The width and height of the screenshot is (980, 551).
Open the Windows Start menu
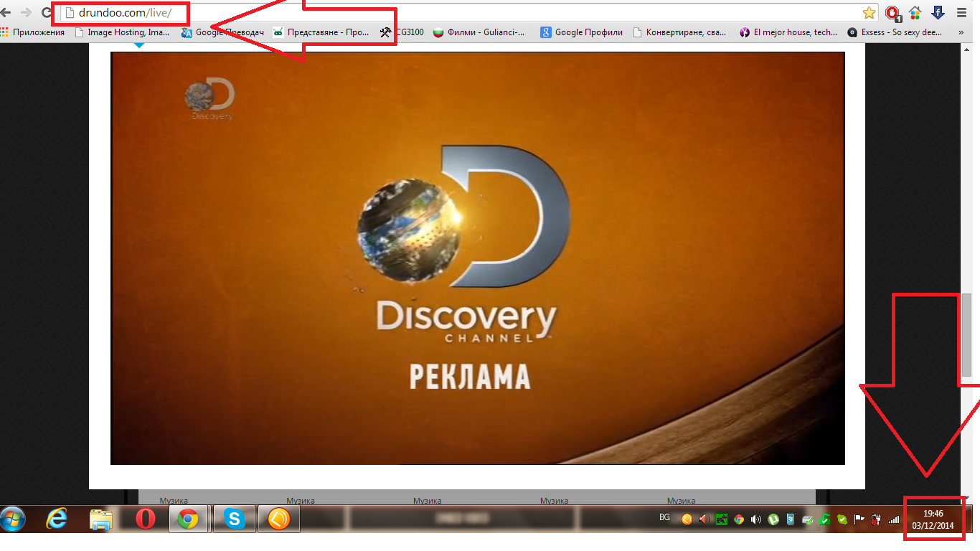click(x=14, y=518)
